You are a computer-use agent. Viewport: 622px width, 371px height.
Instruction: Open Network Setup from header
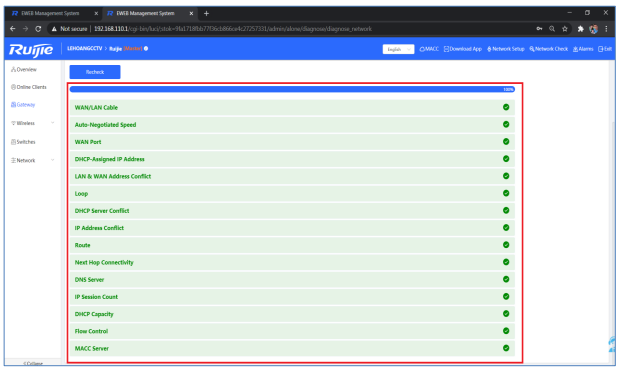click(x=506, y=49)
